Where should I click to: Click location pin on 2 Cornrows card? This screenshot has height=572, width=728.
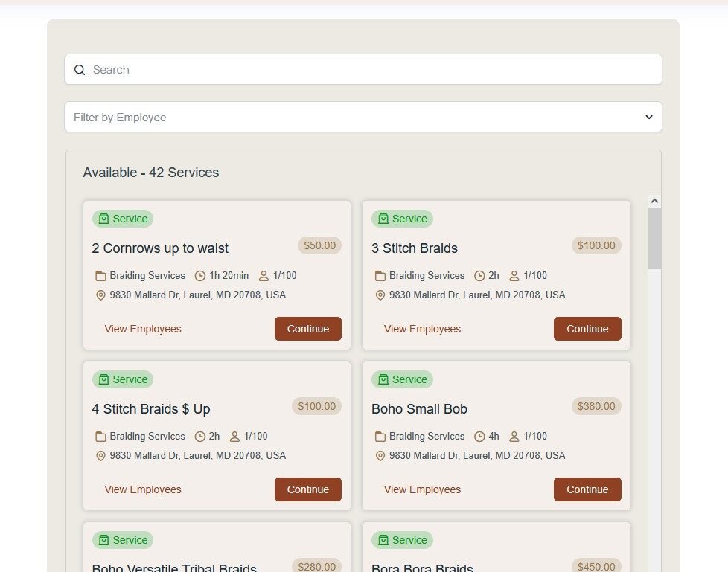coord(100,295)
